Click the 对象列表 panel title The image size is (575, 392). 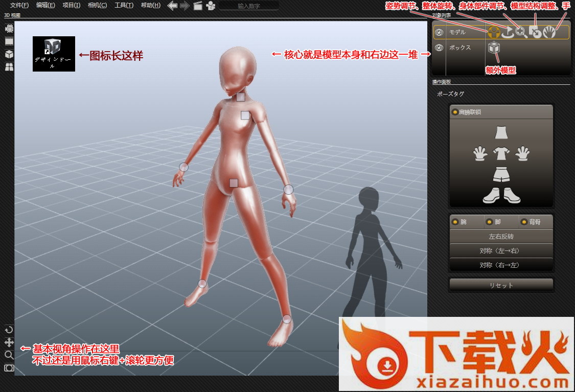coord(441,15)
